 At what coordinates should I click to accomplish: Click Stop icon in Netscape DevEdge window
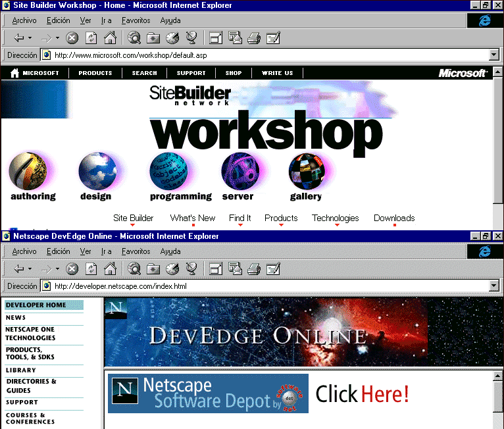tap(72, 268)
